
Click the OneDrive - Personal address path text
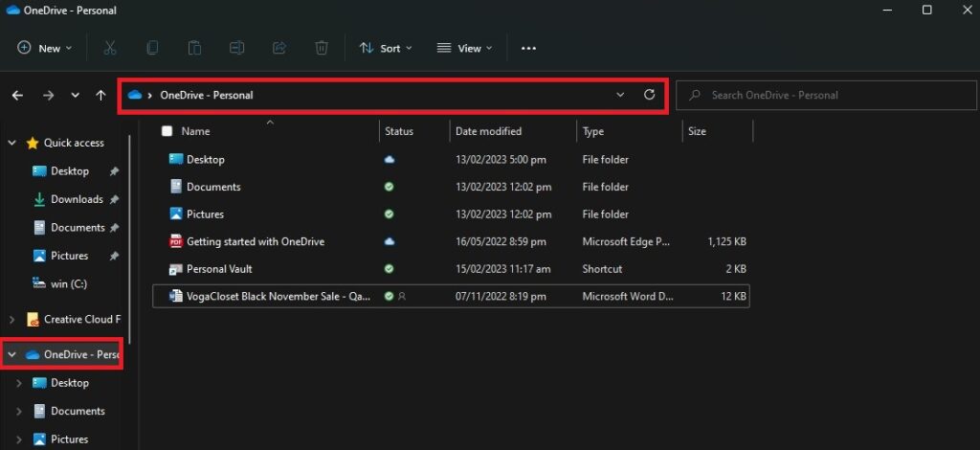(207, 96)
